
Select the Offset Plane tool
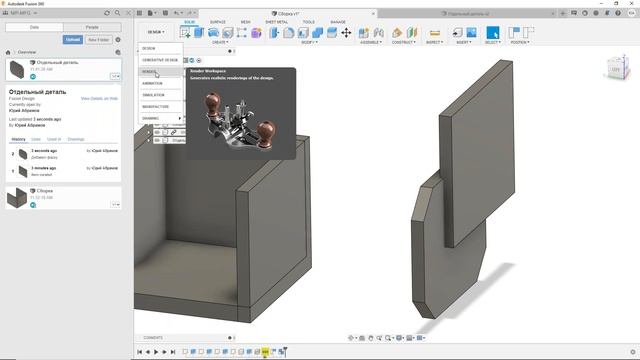coord(397,33)
